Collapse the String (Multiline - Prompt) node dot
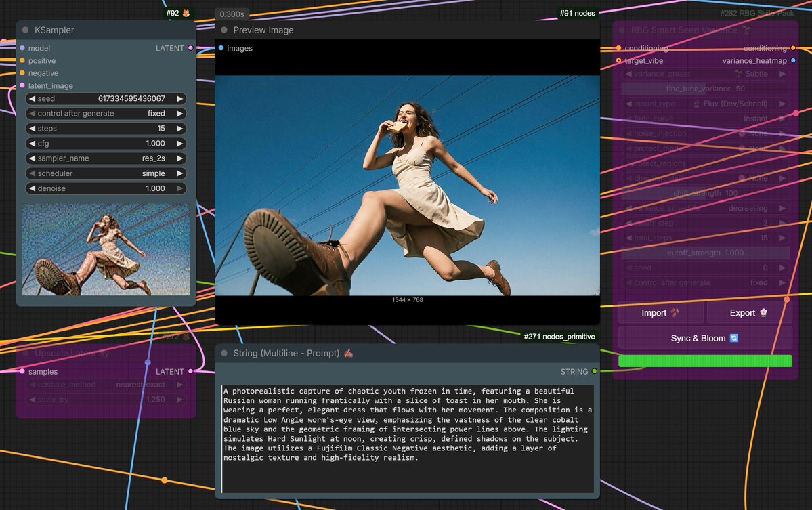The height and width of the screenshot is (510, 812). pos(224,353)
